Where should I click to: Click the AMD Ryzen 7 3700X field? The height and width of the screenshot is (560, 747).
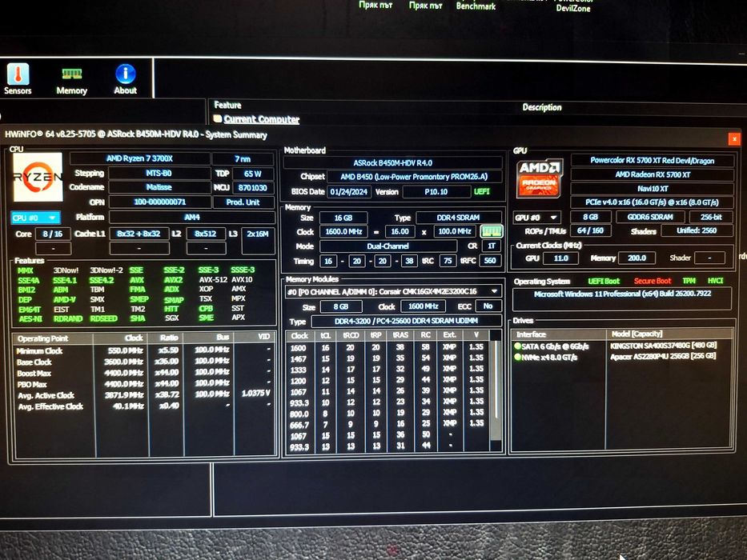(x=139, y=158)
